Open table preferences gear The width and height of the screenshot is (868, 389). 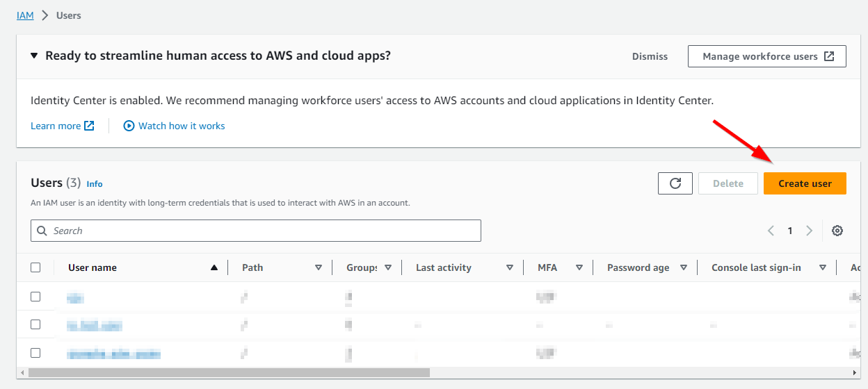(837, 231)
